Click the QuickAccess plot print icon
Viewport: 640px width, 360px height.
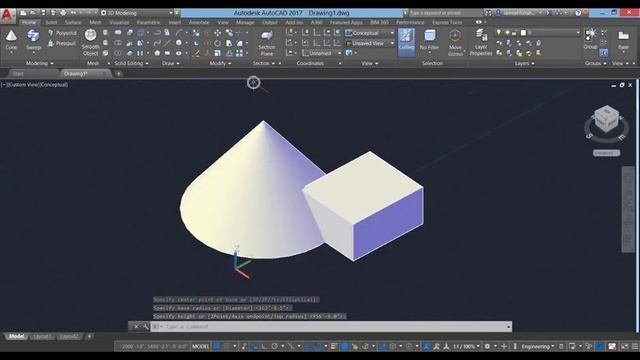pos(63,13)
